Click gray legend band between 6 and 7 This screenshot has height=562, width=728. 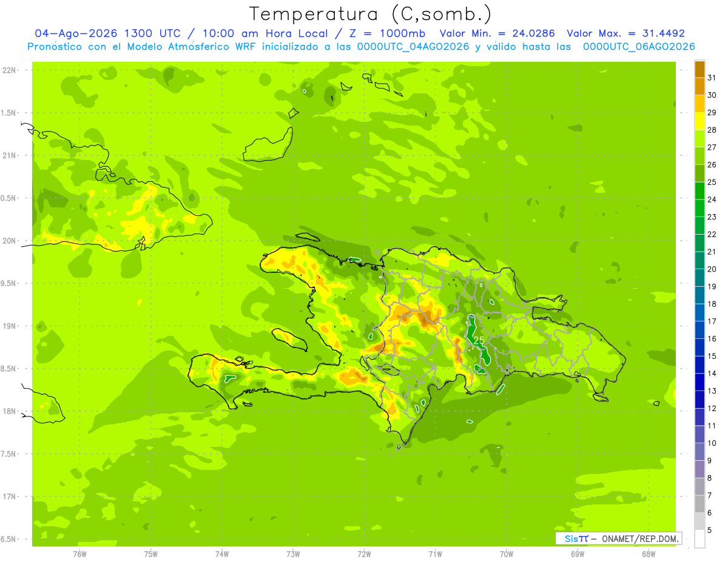click(x=699, y=504)
